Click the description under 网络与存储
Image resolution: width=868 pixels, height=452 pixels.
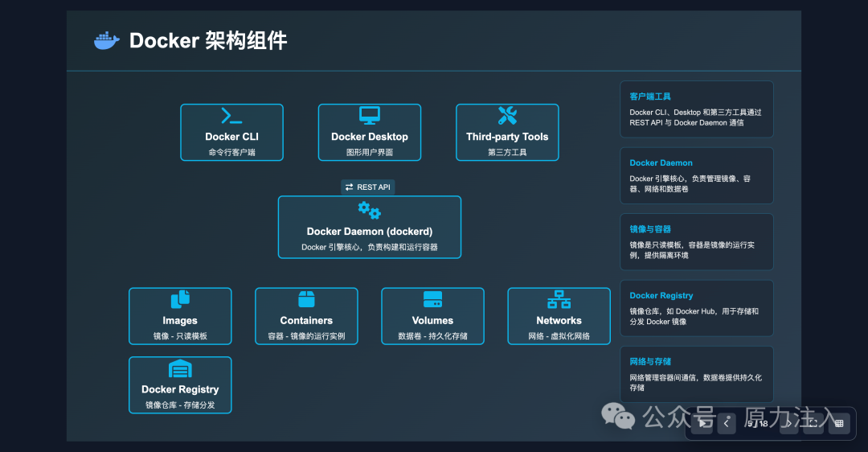(x=695, y=383)
